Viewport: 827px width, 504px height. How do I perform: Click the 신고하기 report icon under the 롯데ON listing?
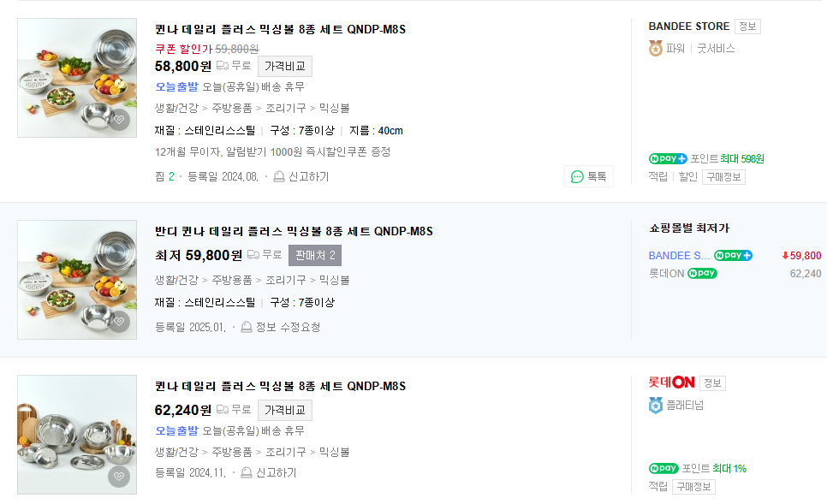point(247,472)
